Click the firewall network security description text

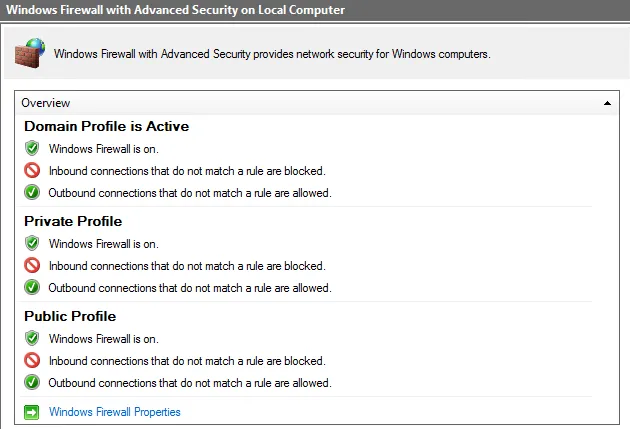click(272, 54)
